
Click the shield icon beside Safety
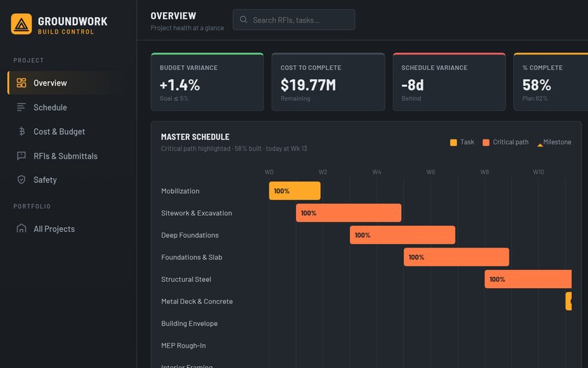click(22, 180)
